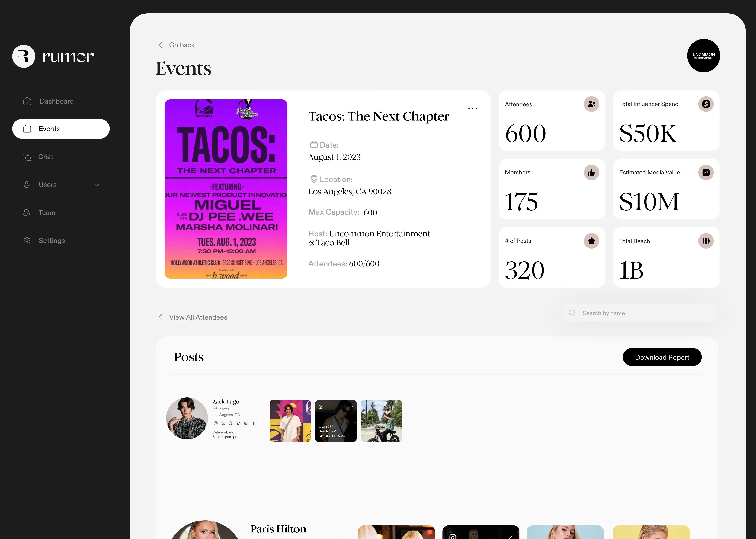Open Zack Lugo's Facebook icon

tap(253, 423)
